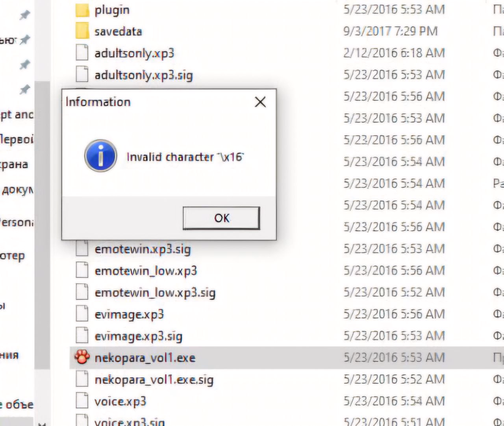
Task: Select the adultsonly.xp3.sig file icon
Action: point(82,74)
